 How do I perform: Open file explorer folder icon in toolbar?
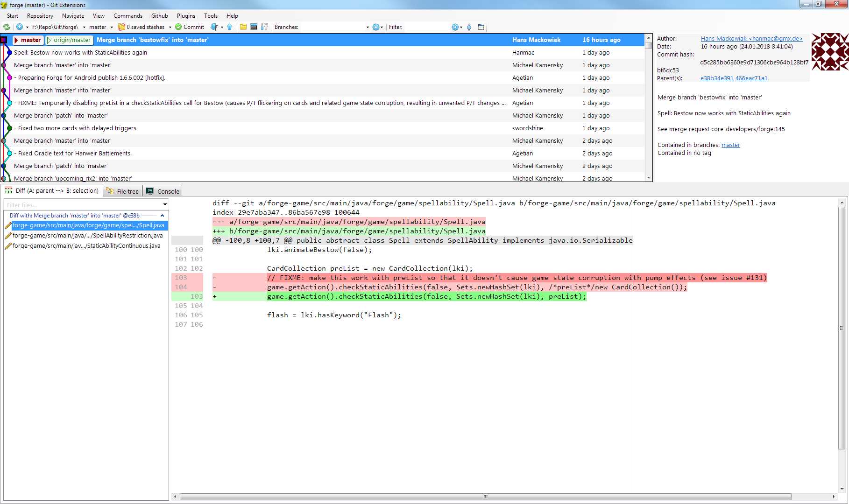[x=243, y=27]
